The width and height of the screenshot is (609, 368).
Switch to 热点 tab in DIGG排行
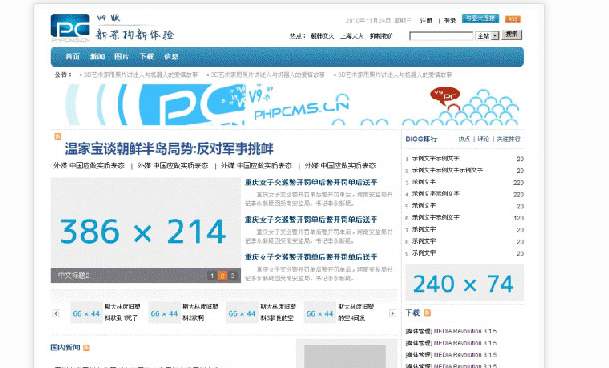click(x=464, y=139)
